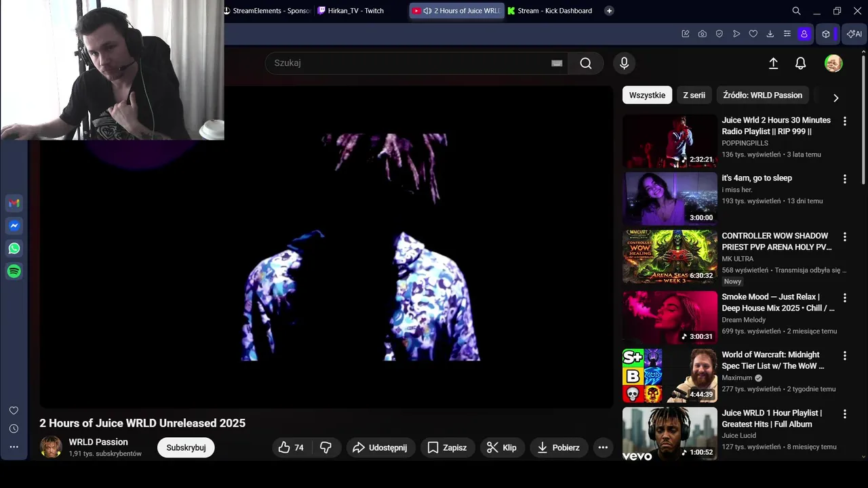
Task: Open sidebar history clock icon
Action: pyautogui.click(x=14, y=429)
